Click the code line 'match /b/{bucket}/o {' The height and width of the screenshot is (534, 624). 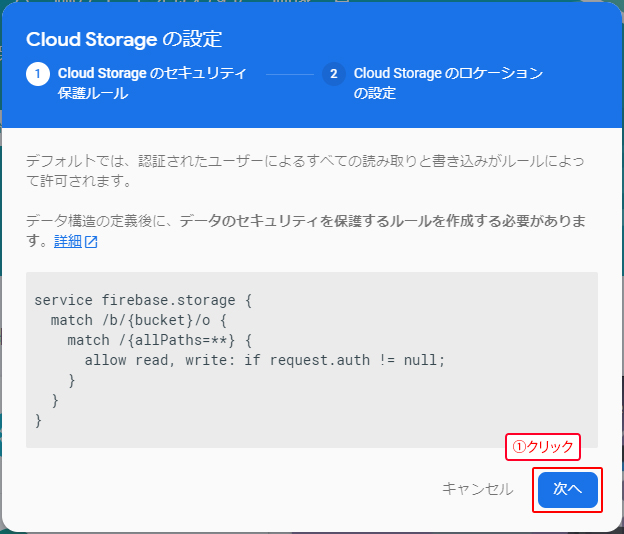[140, 320]
